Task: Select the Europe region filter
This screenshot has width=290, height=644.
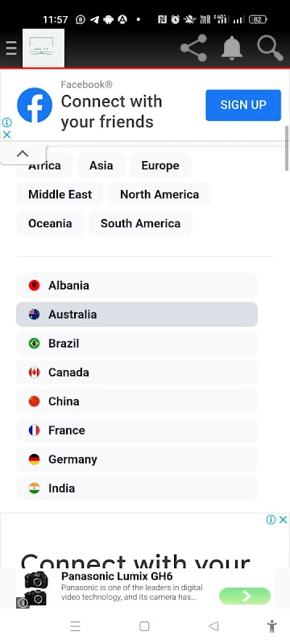Action: pos(160,166)
